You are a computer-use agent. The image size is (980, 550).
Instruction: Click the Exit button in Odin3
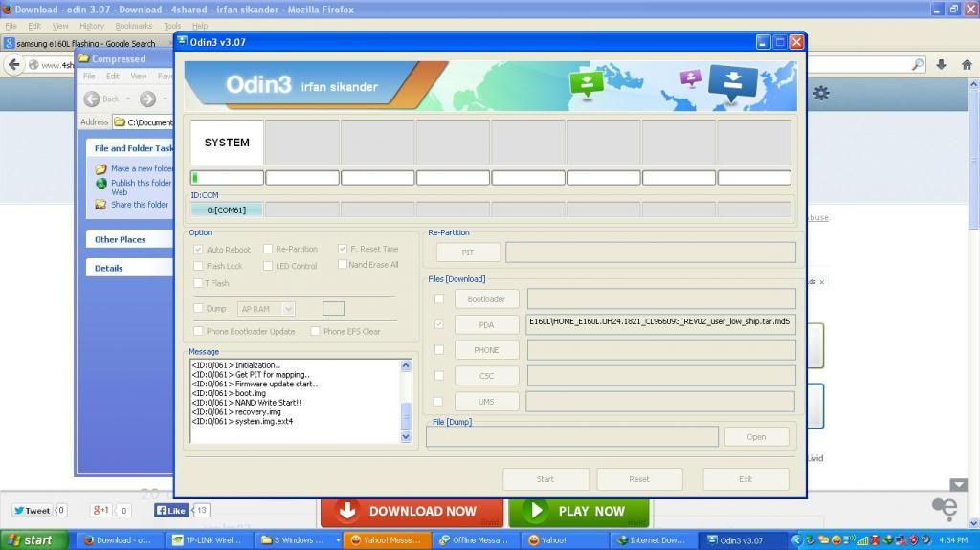(x=746, y=479)
